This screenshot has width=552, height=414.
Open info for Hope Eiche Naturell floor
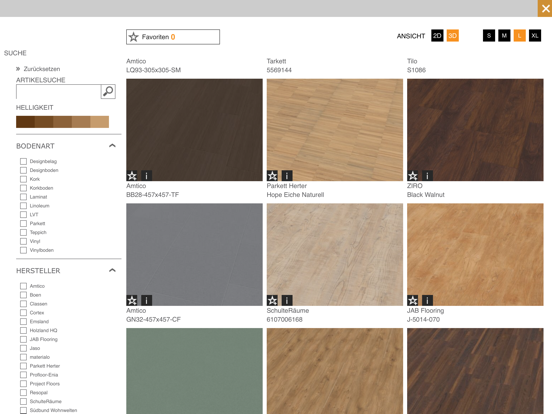coord(287,300)
